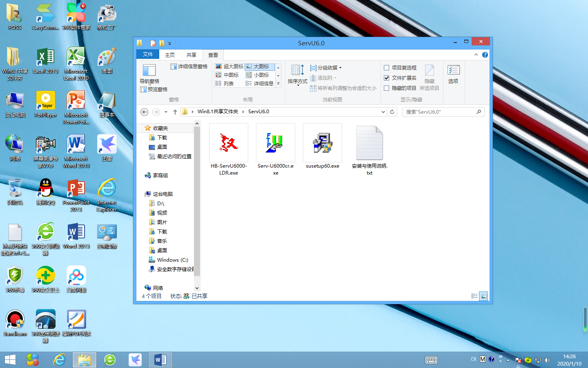Toggle File name extensions checkbox

coord(400,78)
